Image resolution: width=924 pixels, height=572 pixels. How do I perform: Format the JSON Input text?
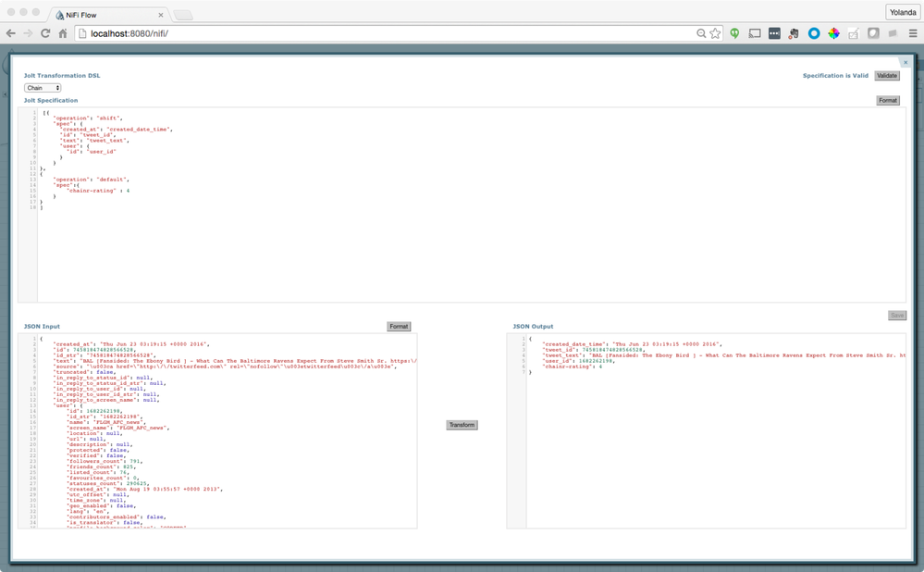click(x=399, y=326)
